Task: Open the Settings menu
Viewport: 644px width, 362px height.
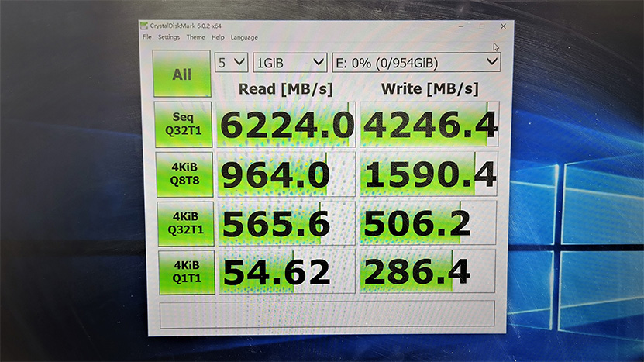Action: tap(169, 37)
